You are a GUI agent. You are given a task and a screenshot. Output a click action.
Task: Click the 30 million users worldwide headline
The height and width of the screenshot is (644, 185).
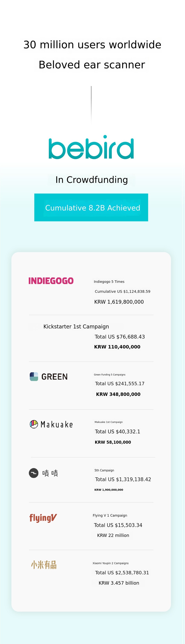point(92,45)
